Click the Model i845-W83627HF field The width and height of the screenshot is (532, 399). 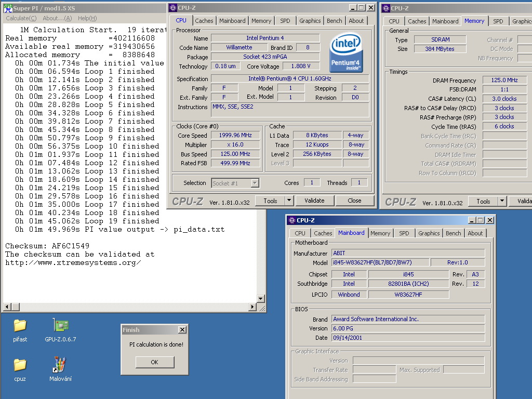click(380, 262)
